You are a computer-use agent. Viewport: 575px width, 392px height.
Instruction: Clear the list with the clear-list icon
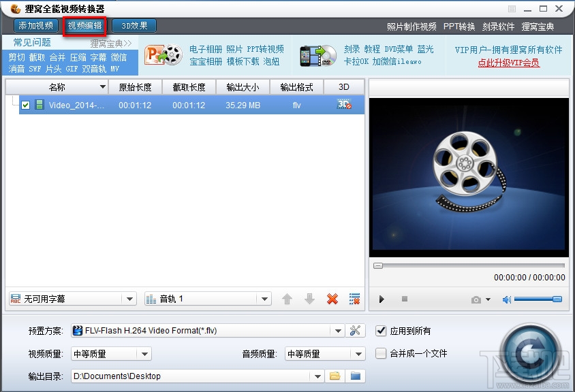354,298
